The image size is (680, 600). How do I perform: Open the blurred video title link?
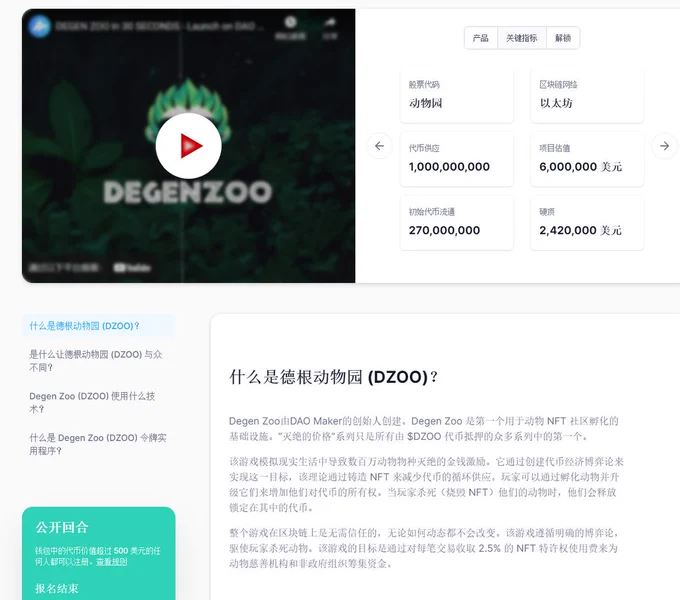click(159, 26)
